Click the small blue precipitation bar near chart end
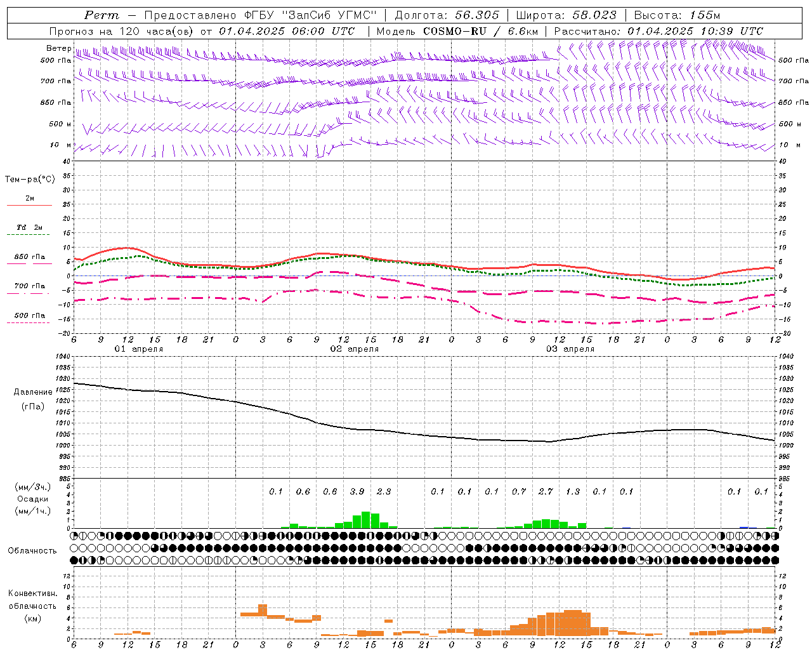This screenshot has width=812, height=650. (744, 527)
